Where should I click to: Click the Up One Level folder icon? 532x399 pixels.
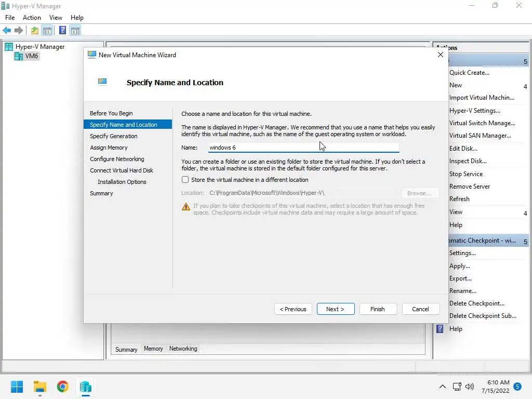[x=35, y=31]
